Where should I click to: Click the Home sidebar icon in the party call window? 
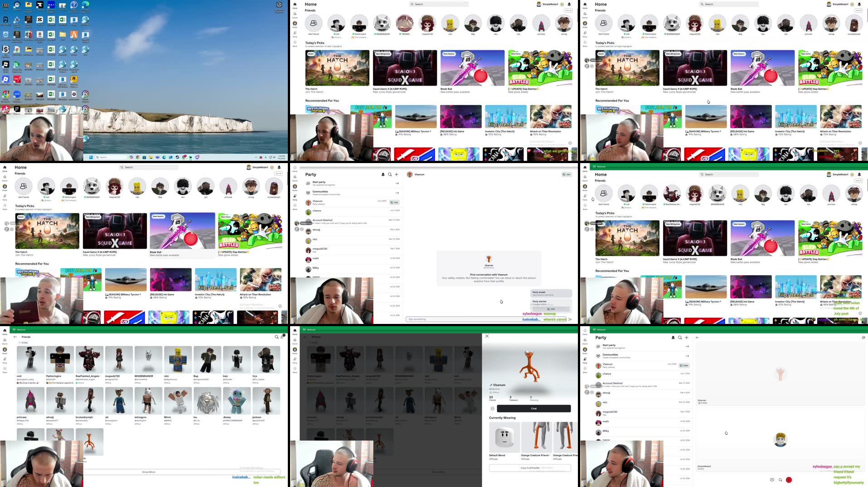585,332
